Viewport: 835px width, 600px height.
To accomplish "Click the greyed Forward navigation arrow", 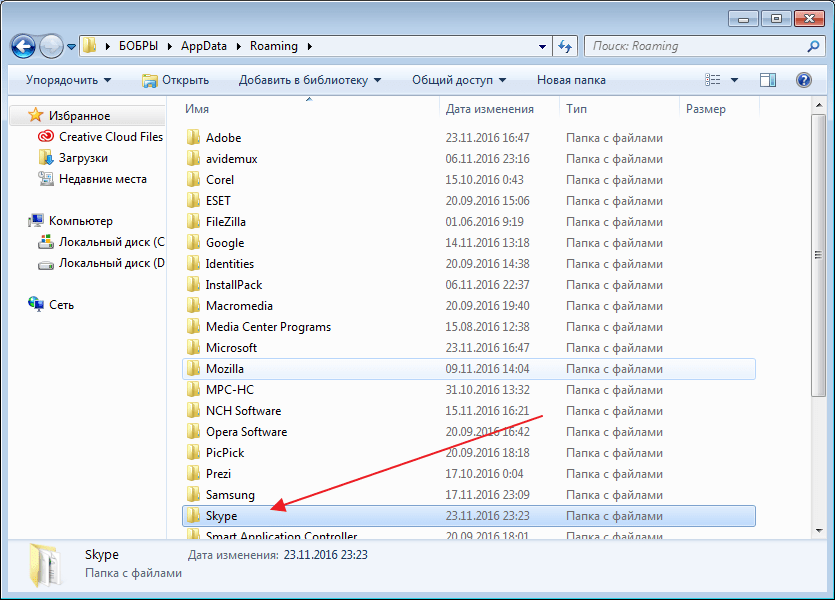I will click(x=52, y=47).
